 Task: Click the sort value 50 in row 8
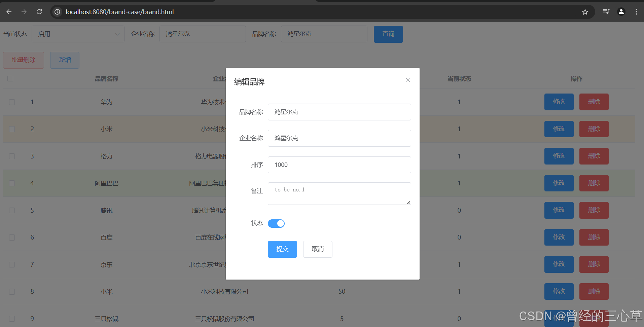pyautogui.click(x=342, y=292)
